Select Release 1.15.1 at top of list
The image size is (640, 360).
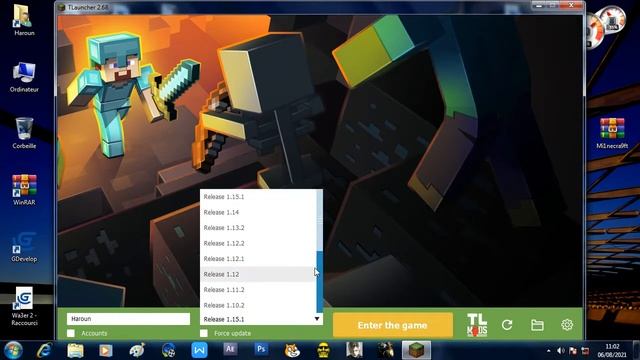click(258, 197)
